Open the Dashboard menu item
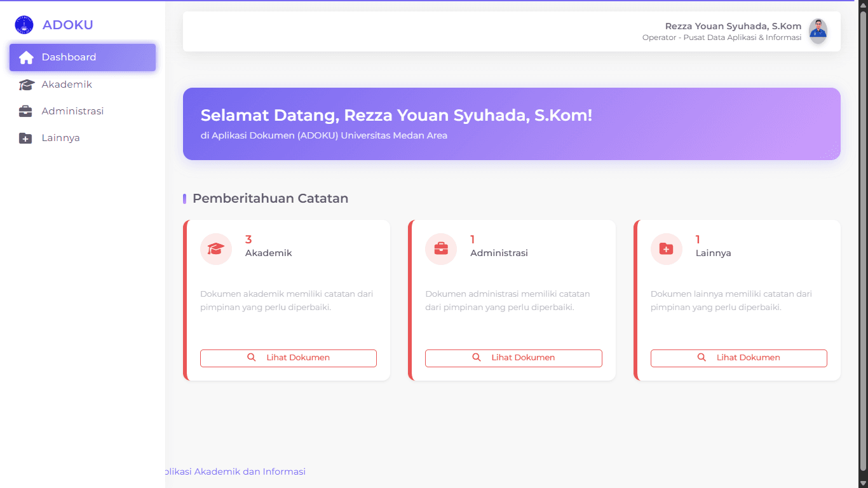Viewport: 868px width, 488px height. point(83,57)
